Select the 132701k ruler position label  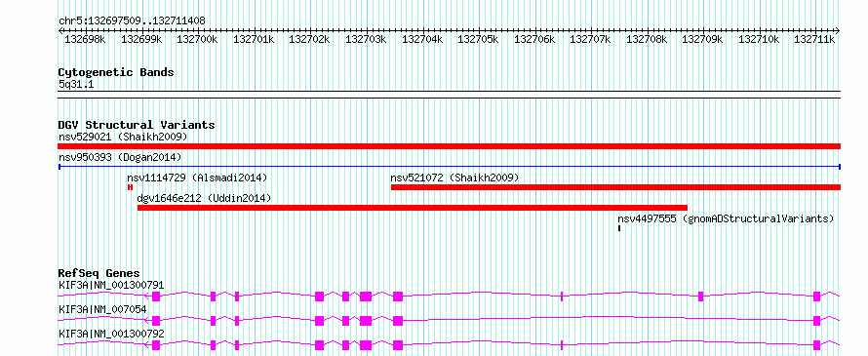click(254, 39)
